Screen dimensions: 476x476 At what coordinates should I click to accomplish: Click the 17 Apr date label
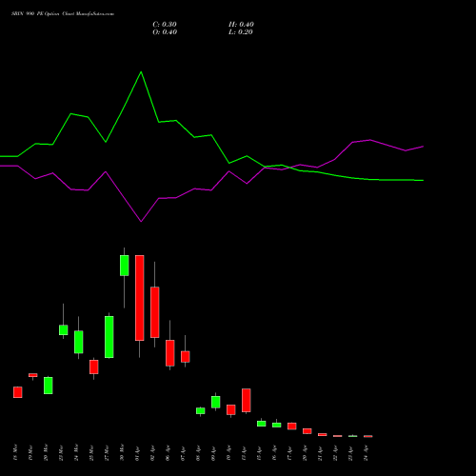click(x=289, y=453)
